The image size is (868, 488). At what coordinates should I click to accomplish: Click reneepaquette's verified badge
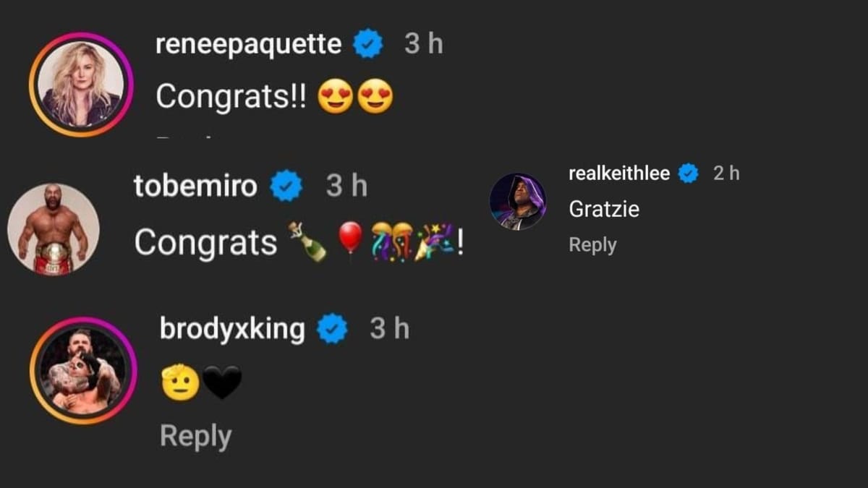369,44
